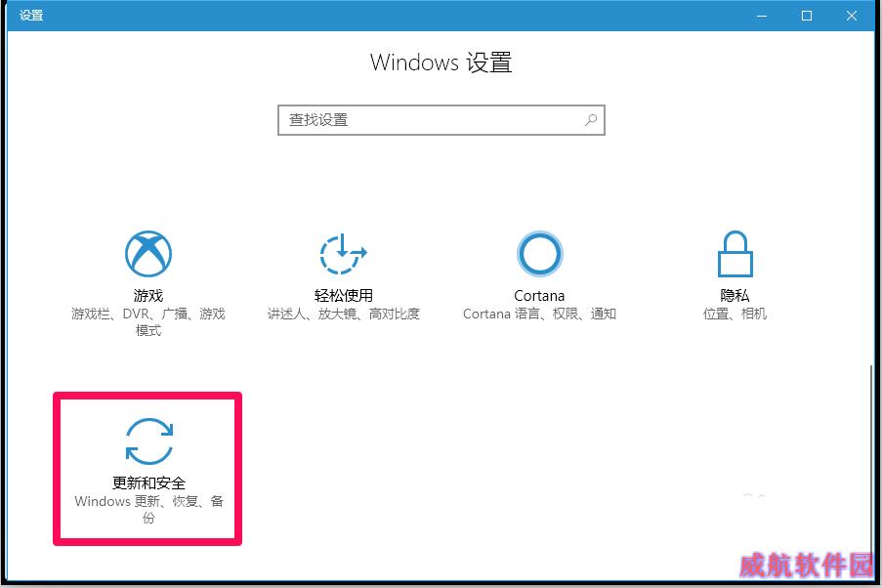Maximize the 设置 window

click(x=807, y=16)
